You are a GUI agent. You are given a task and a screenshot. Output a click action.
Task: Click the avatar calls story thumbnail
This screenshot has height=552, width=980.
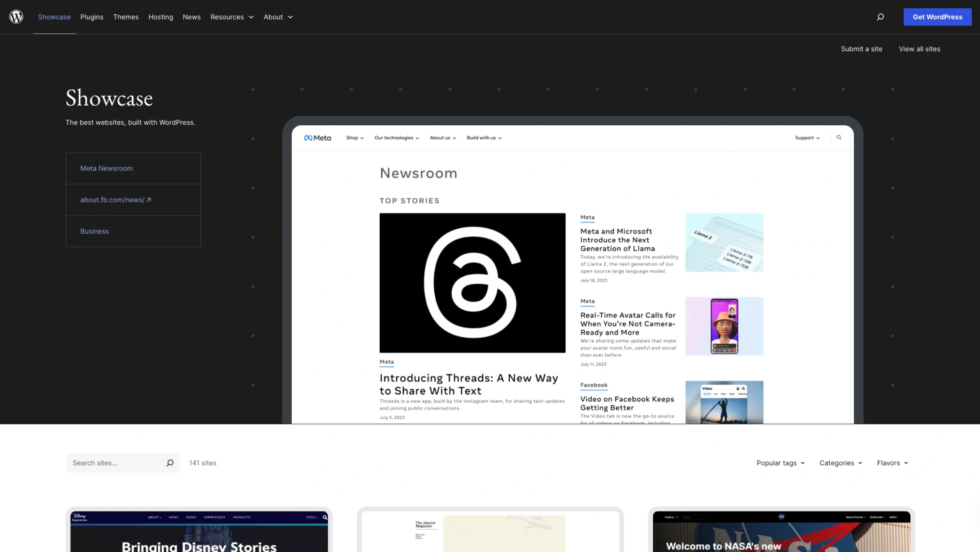tap(724, 326)
